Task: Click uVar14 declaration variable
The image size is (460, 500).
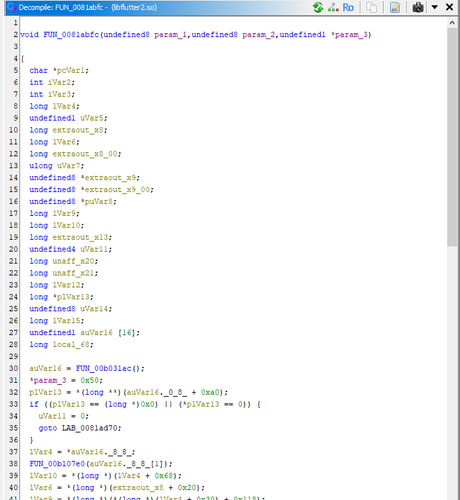Action: 94,309
